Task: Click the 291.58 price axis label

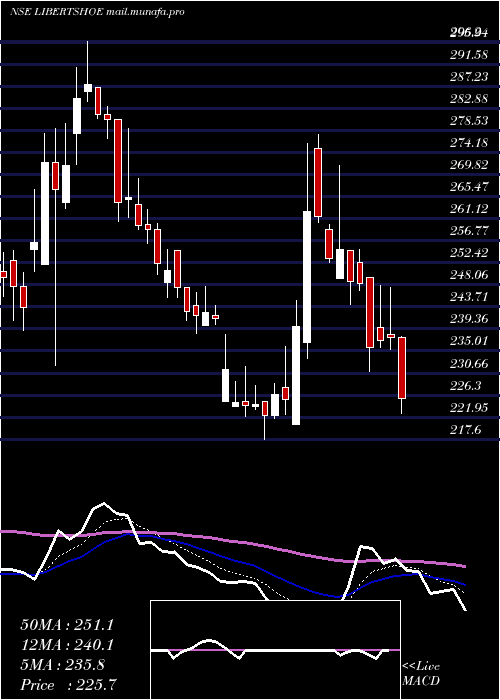Action: [x=468, y=55]
